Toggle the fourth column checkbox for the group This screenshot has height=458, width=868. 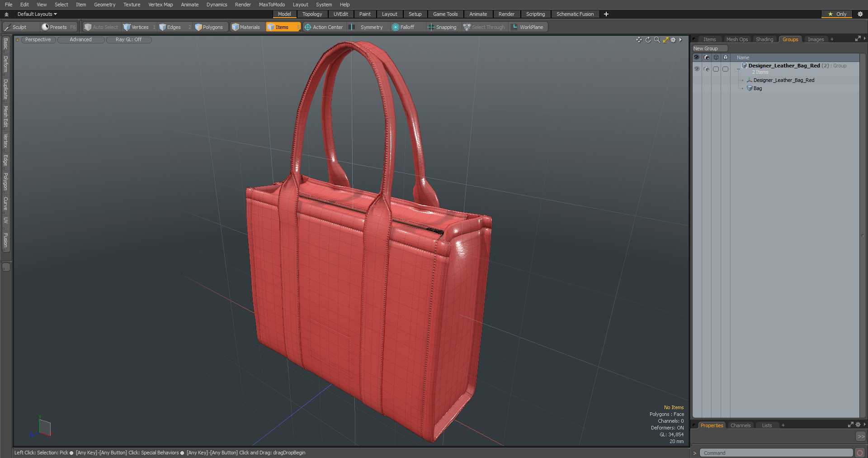[725, 69]
